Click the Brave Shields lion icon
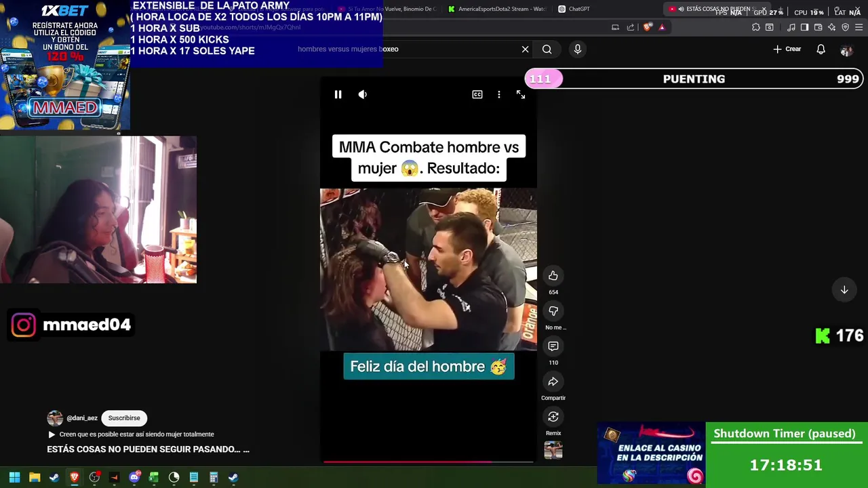 click(648, 28)
